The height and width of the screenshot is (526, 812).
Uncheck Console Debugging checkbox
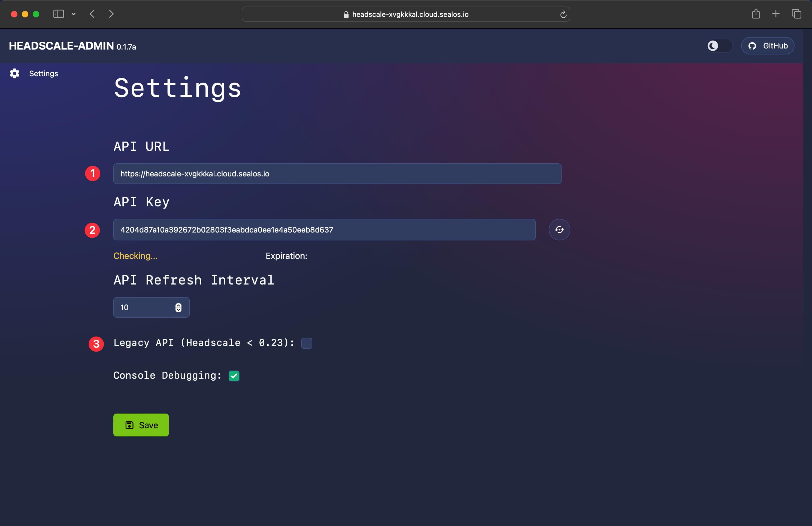234,376
